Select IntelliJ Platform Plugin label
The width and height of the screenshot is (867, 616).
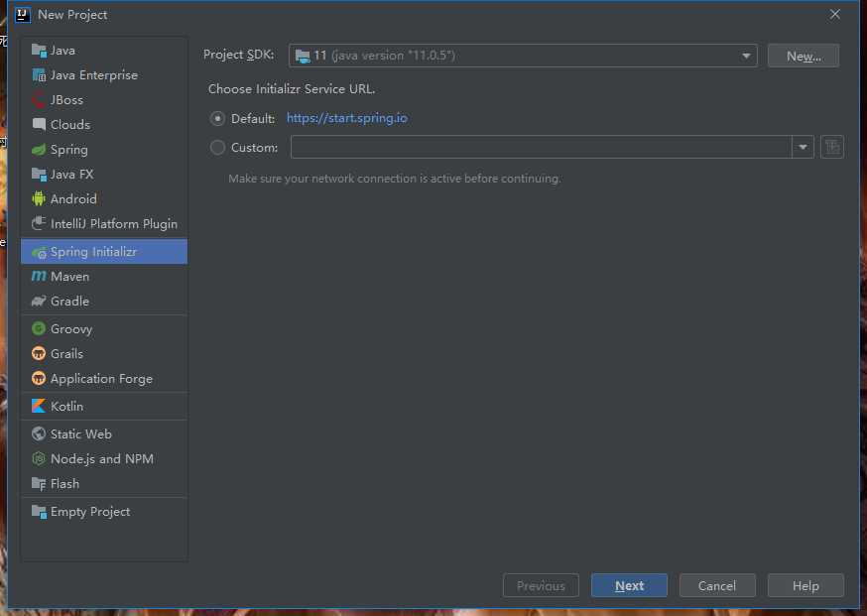(x=114, y=224)
